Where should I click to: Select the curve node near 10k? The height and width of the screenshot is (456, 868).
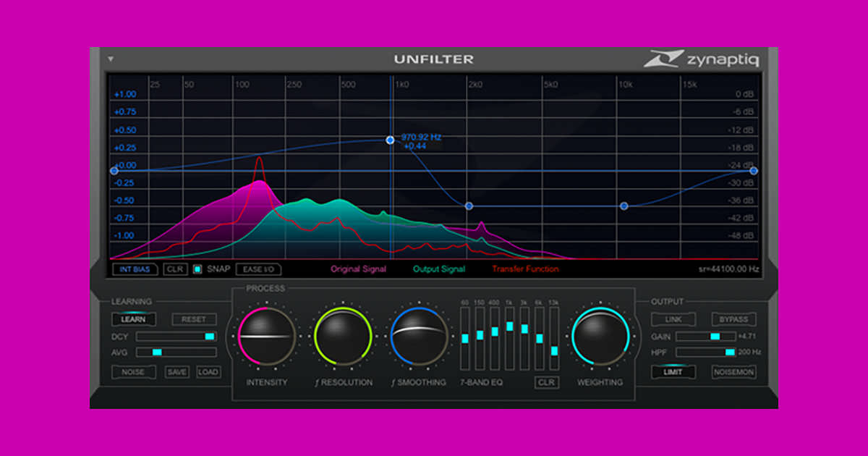click(624, 206)
